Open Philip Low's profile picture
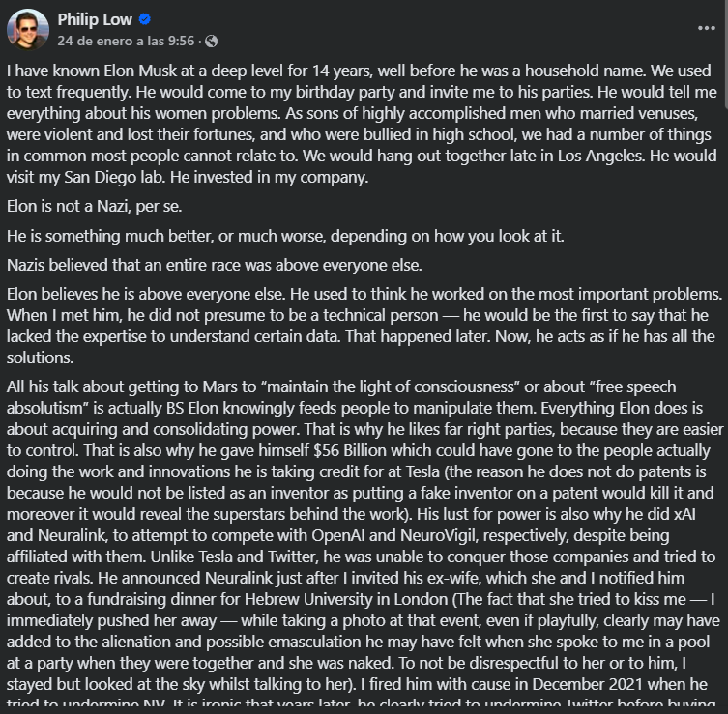The image size is (728, 714). [28, 29]
